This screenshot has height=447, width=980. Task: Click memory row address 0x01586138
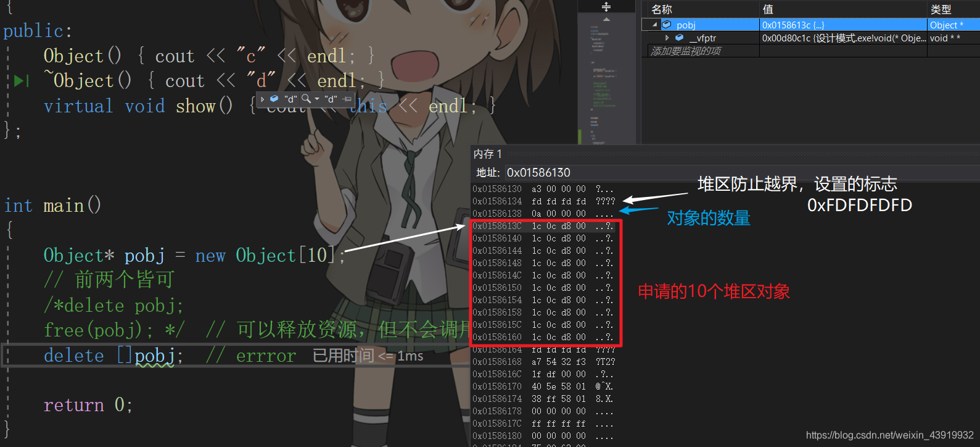pyautogui.click(x=497, y=214)
